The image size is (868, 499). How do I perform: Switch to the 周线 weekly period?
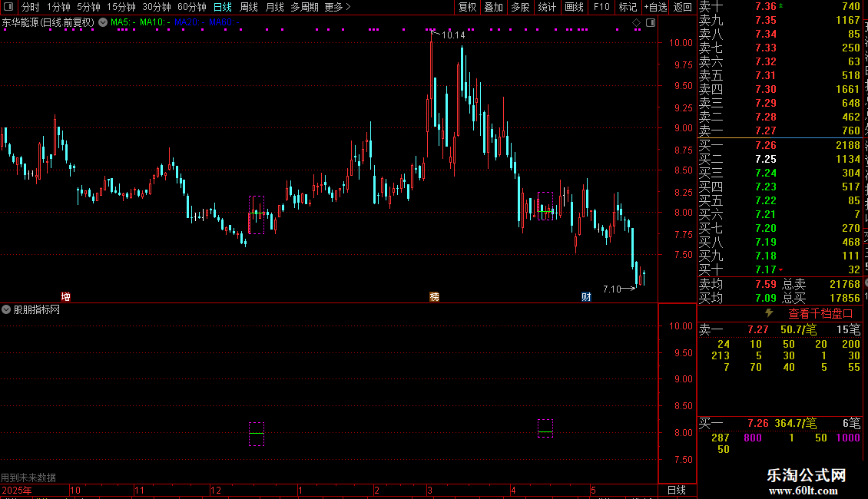pyautogui.click(x=249, y=7)
